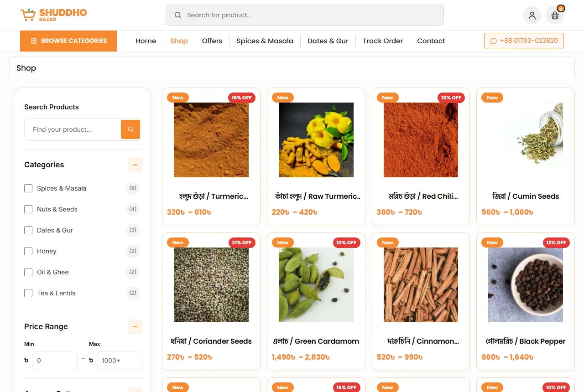Click the Shuddho Bazar cart logo
Viewport: 584px width, 392px height.
53,15
